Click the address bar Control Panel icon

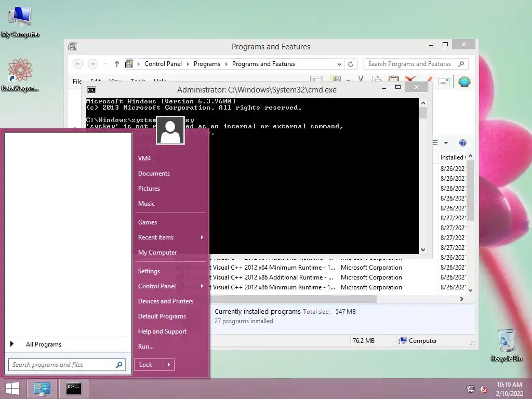(129, 64)
